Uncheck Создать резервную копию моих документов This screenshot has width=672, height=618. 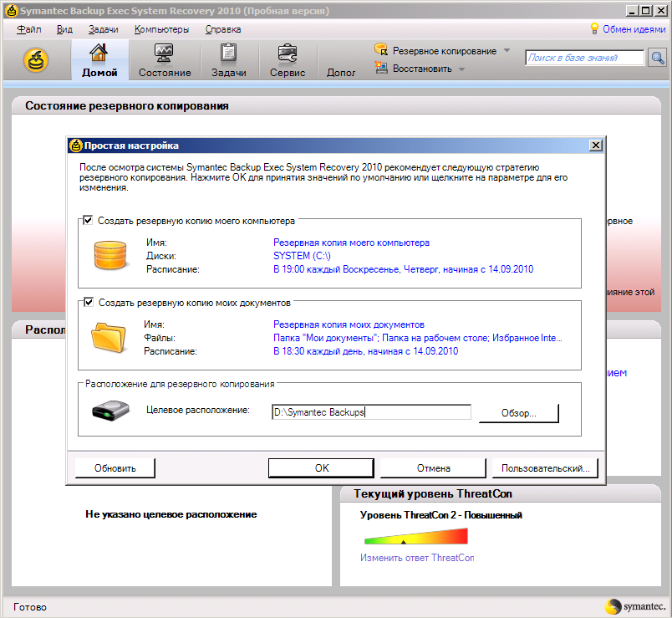[x=89, y=303]
